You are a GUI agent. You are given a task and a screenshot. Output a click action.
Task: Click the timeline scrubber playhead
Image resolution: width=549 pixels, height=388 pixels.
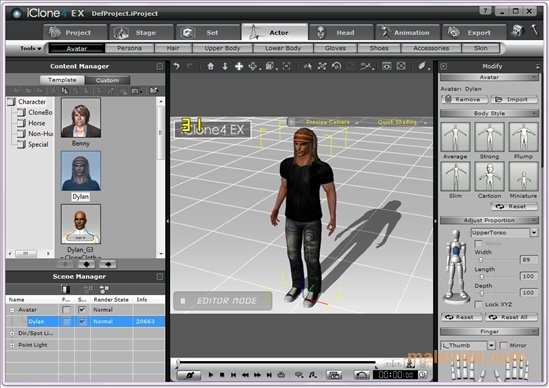(x=178, y=363)
